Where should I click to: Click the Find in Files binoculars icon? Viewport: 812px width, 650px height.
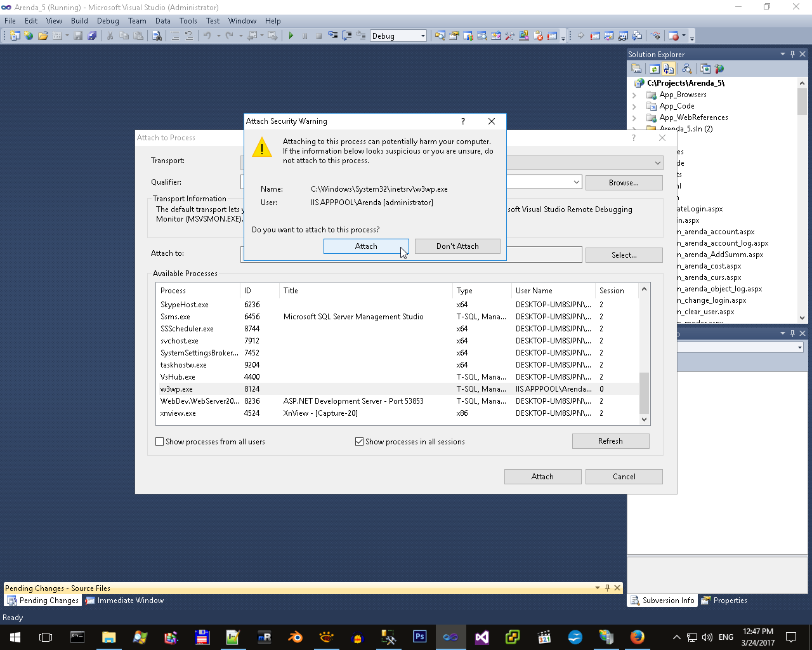point(157,36)
